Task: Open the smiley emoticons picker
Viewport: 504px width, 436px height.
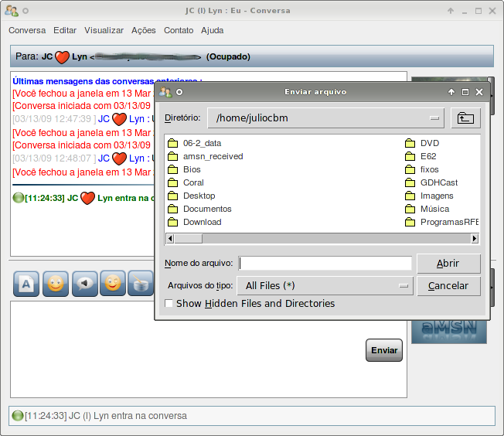Action: pos(56,284)
